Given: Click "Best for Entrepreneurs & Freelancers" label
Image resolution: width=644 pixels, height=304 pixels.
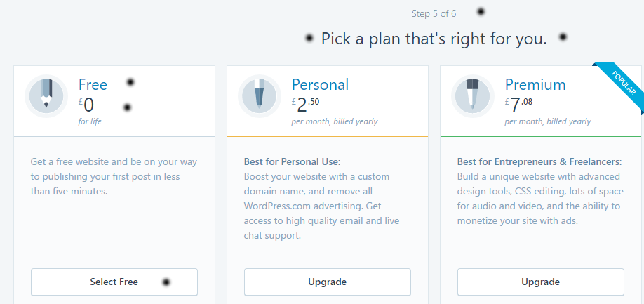Looking at the screenshot, I should (539, 161).
